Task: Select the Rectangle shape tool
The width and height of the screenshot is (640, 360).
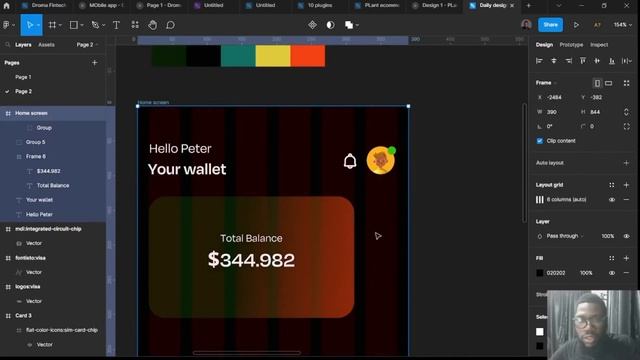Action: 73,25
